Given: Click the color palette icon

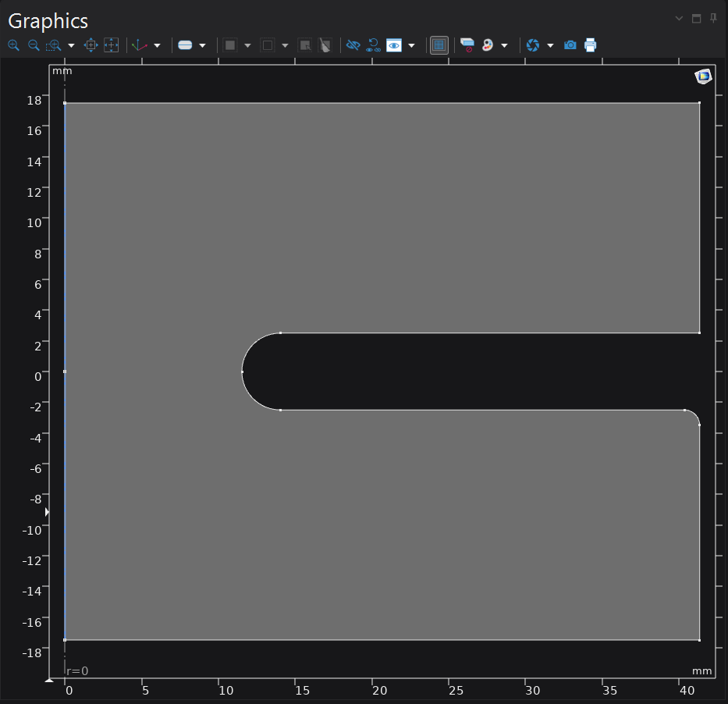Looking at the screenshot, I should [488, 45].
